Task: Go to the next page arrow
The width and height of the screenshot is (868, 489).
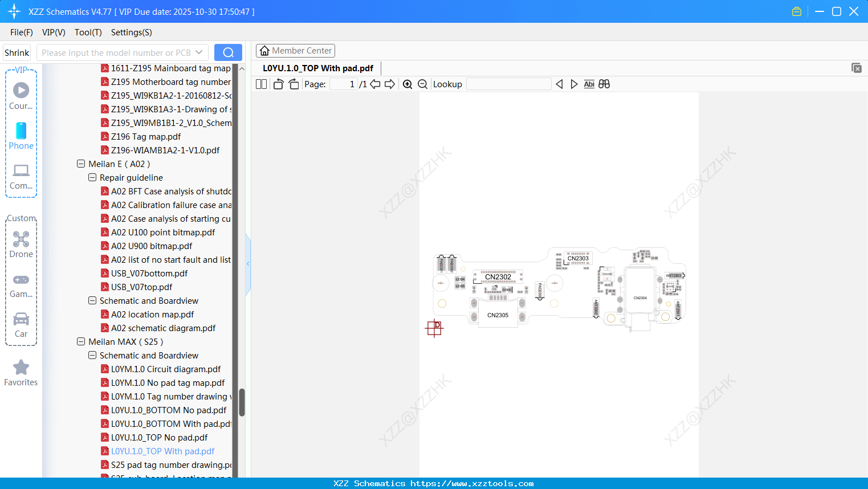Action: click(390, 84)
